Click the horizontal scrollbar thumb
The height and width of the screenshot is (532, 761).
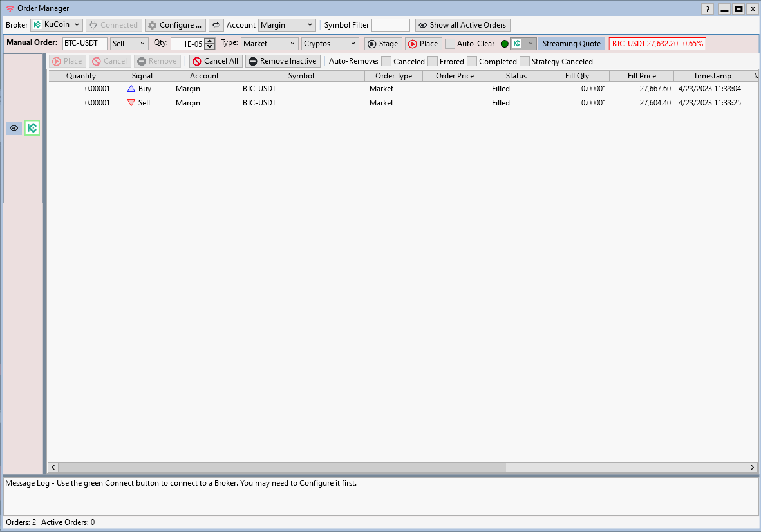(x=282, y=467)
